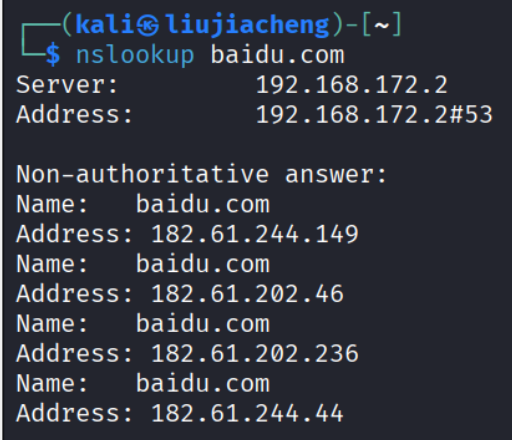This screenshot has height=440, width=512.
Task: Click IP address 182.61.202.46
Action: tap(247, 294)
